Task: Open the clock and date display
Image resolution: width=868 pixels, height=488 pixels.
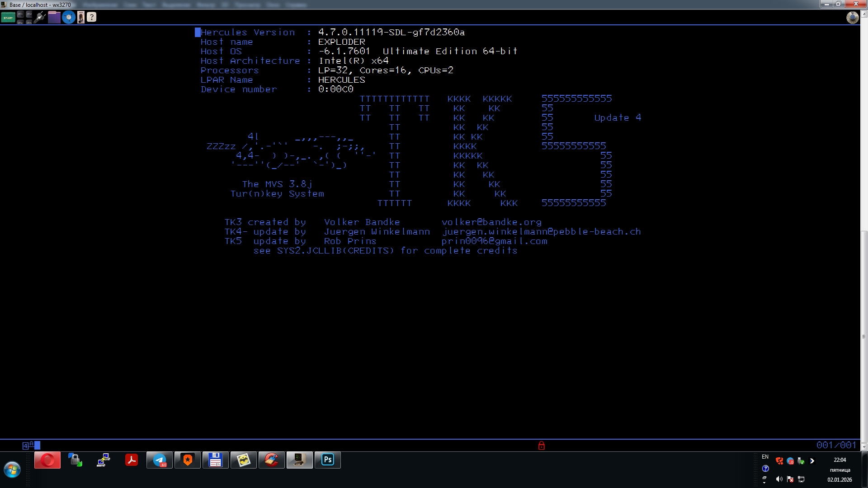Action: (x=840, y=469)
